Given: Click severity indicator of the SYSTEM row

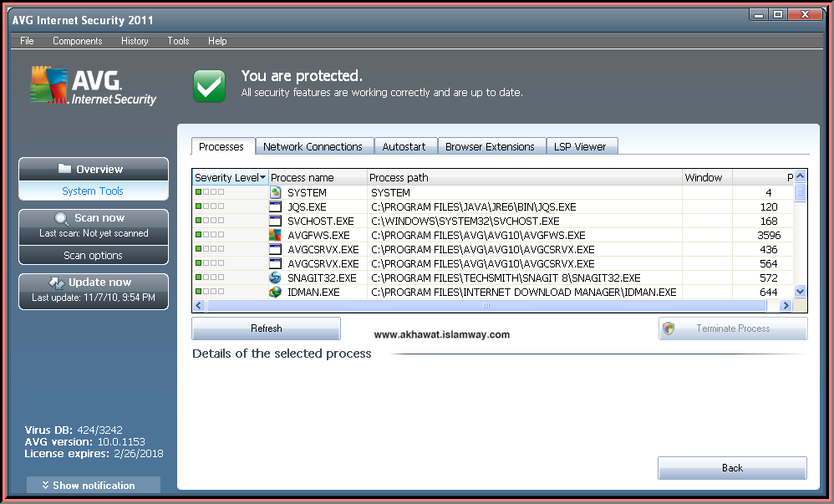Looking at the screenshot, I should tap(210, 192).
